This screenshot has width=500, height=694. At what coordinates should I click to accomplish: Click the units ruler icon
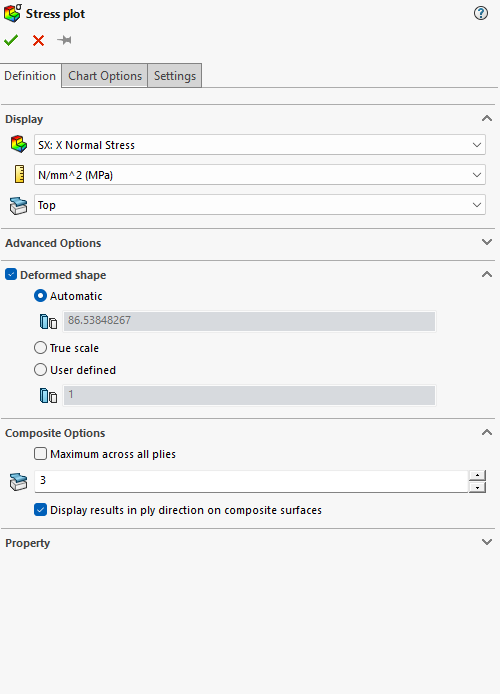click(19, 174)
